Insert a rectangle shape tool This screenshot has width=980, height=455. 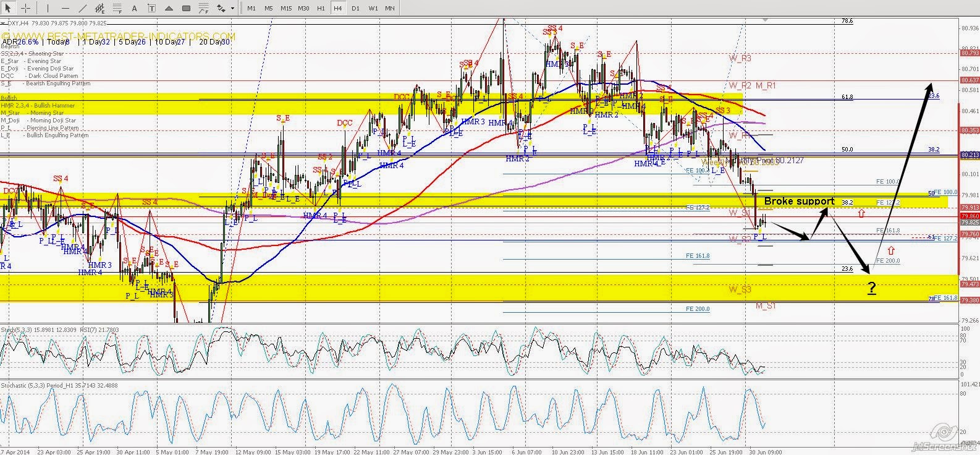186,8
